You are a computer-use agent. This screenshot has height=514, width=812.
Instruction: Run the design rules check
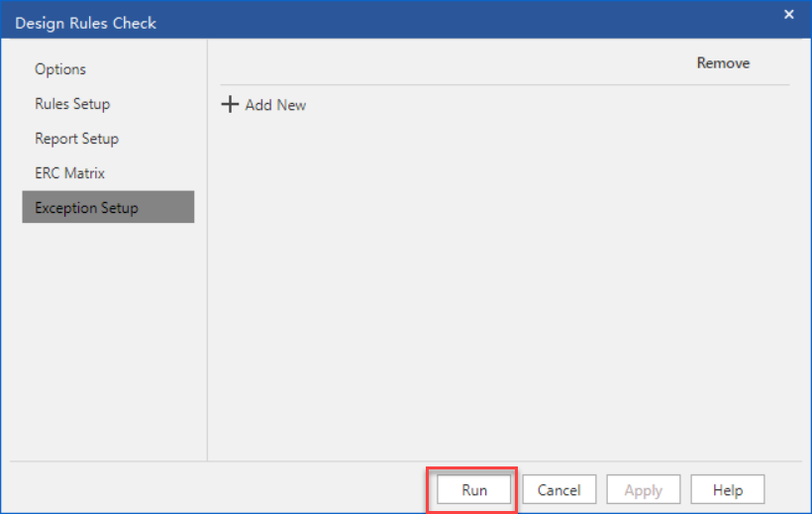pos(474,490)
